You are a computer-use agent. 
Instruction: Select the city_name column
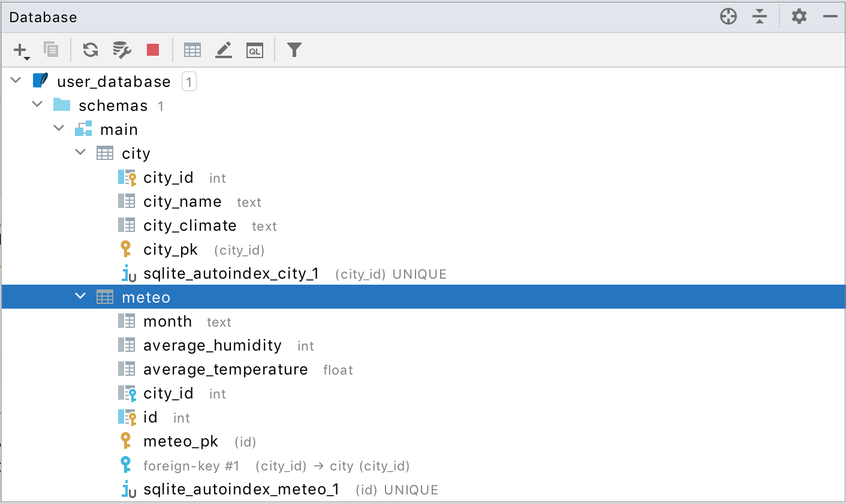click(182, 201)
